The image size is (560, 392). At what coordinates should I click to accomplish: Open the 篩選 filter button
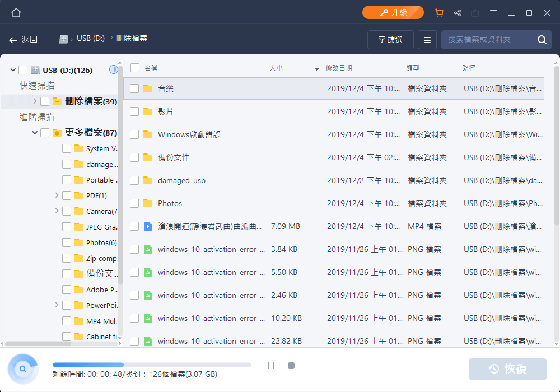click(x=390, y=40)
